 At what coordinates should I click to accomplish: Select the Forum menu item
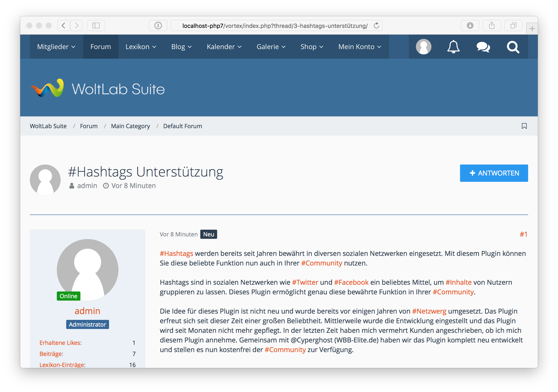pyautogui.click(x=101, y=47)
